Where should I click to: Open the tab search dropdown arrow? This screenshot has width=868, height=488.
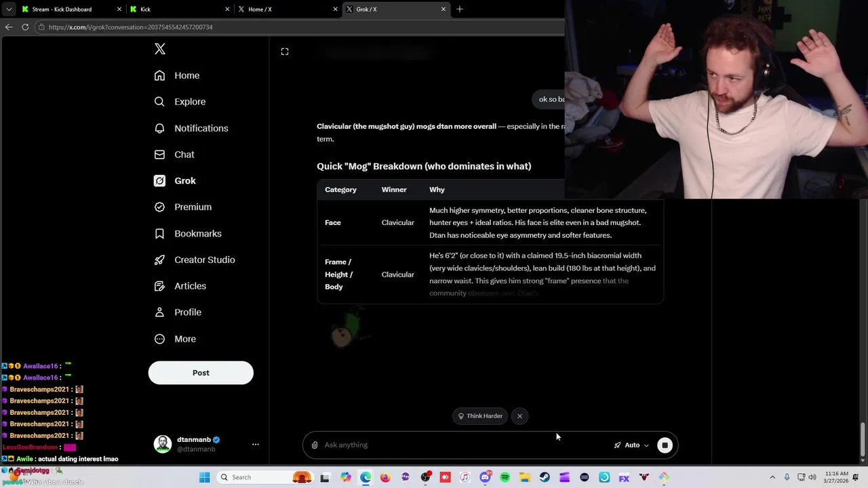click(x=8, y=9)
